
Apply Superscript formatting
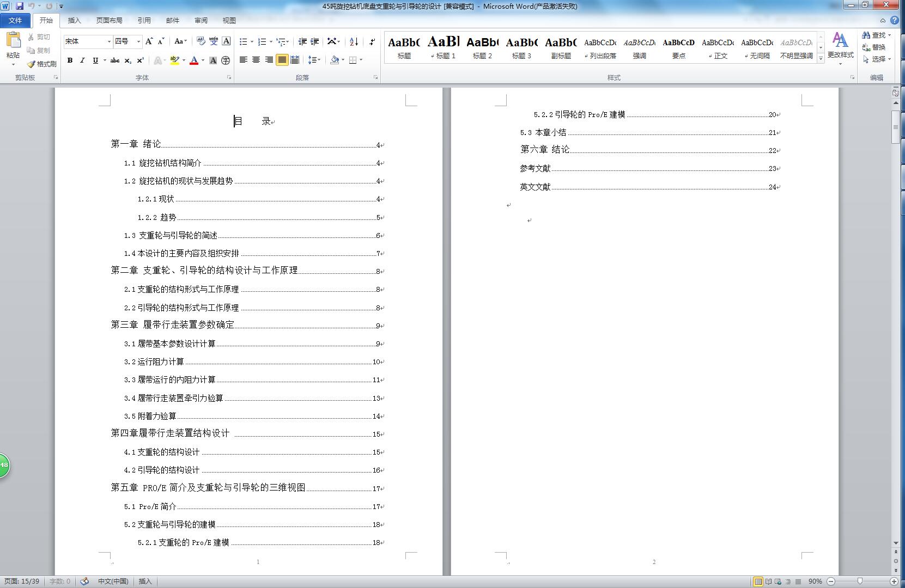point(140,60)
